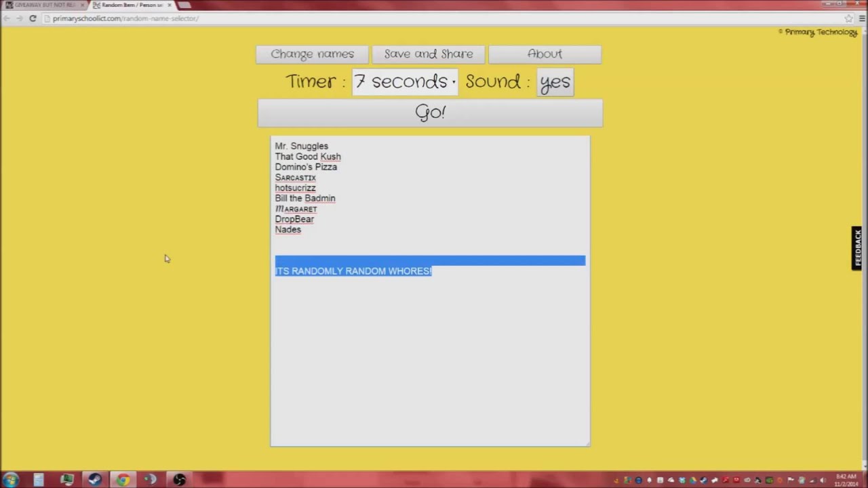Open the FEEDBACK side tab
Viewport: 868px width, 488px height.
click(x=859, y=248)
